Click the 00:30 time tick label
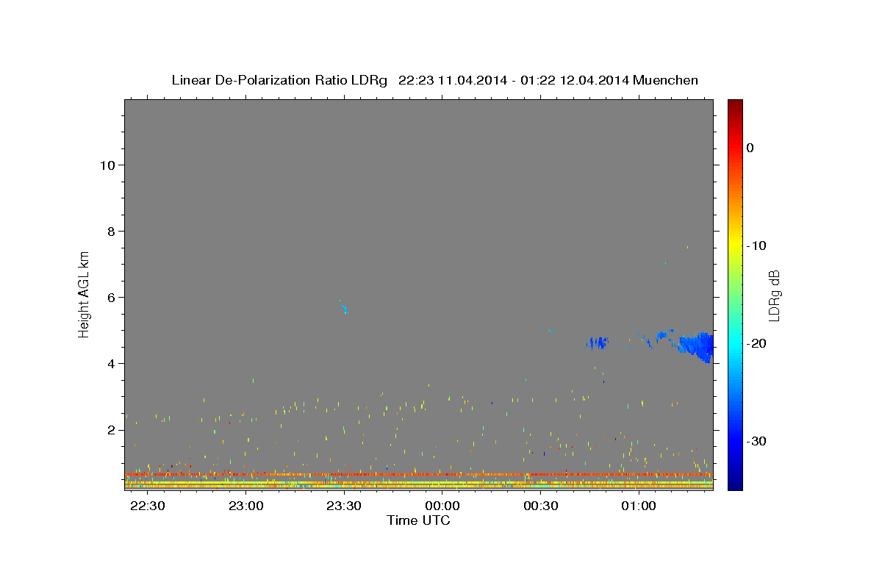This screenshot has width=882, height=588. click(541, 506)
